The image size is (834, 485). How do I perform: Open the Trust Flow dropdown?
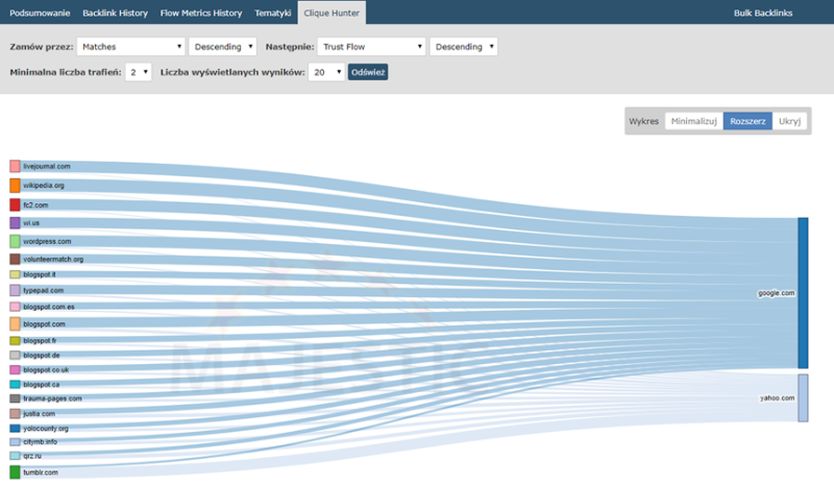371,47
